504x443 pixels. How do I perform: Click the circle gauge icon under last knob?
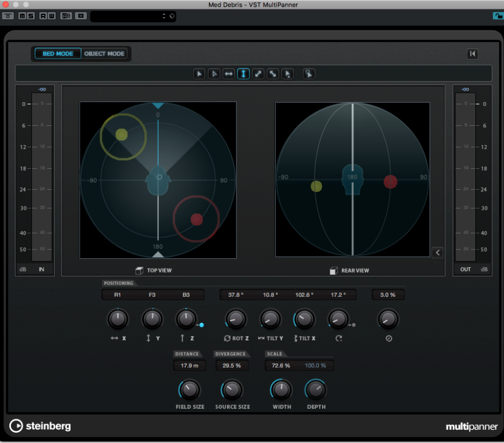[x=389, y=339]
